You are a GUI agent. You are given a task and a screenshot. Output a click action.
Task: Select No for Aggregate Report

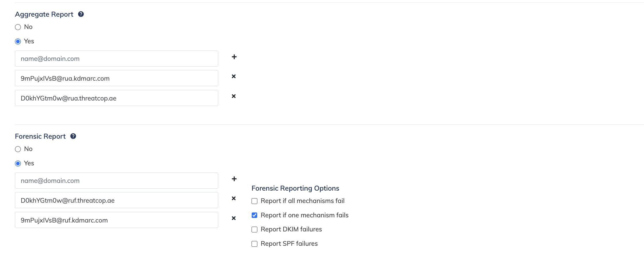pyautogui.click(x=18, y=27)
